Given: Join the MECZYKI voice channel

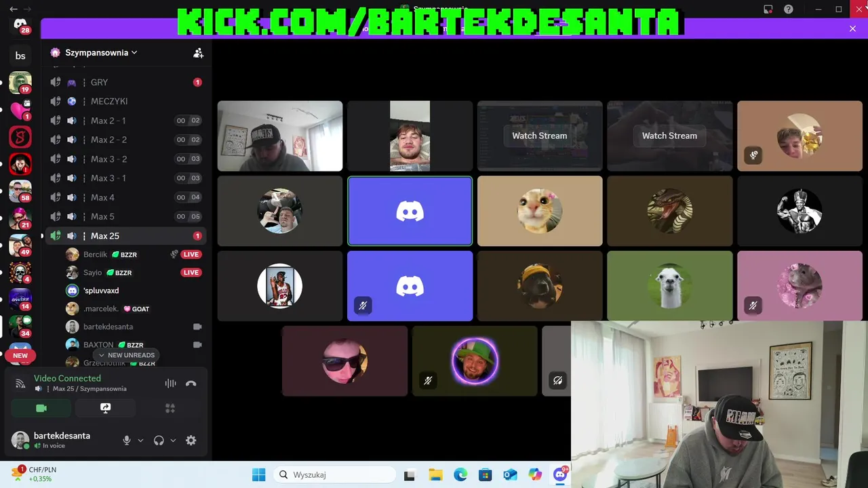Looking at the screenshot, I should [126, 101].
